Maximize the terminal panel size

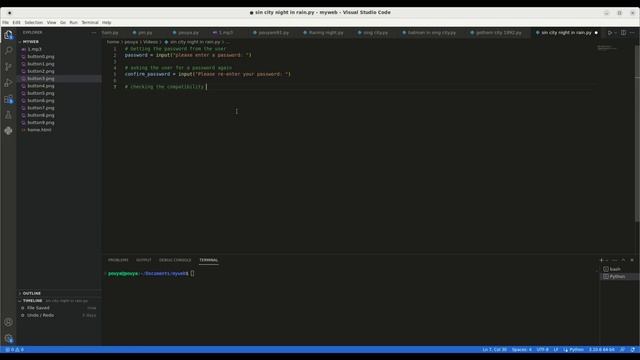click(623, 260)
